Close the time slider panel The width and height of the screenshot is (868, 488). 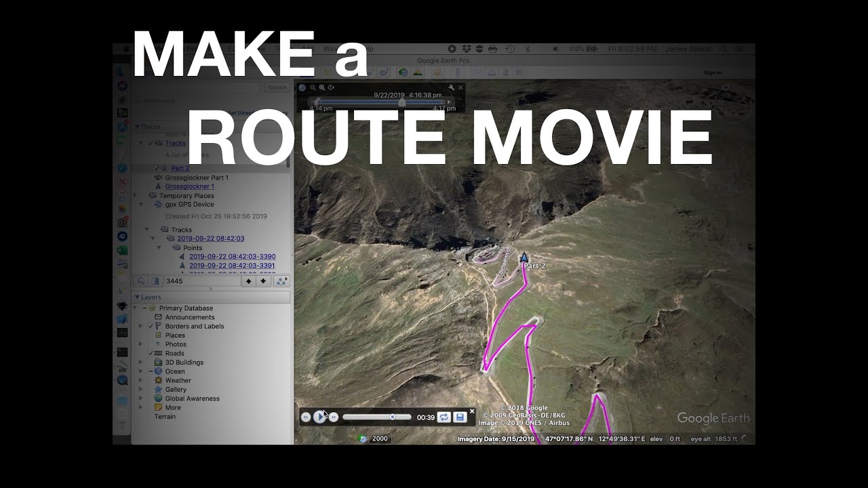[x=461, y=87]
